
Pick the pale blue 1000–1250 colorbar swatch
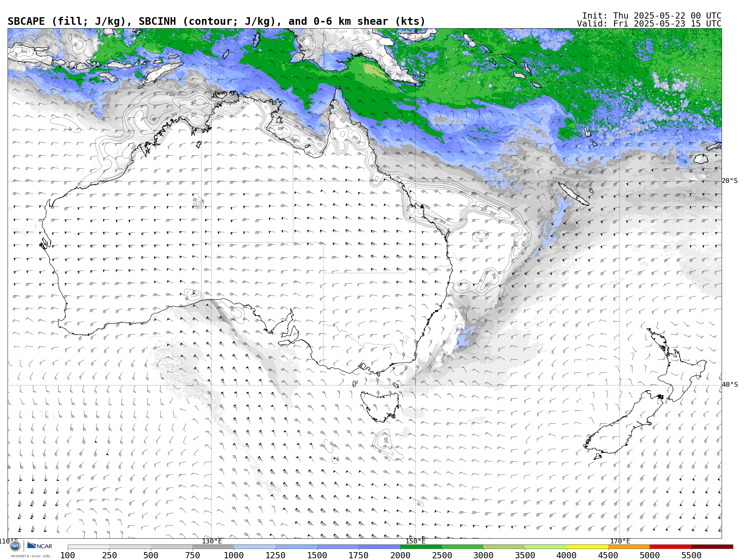(255, 547)
